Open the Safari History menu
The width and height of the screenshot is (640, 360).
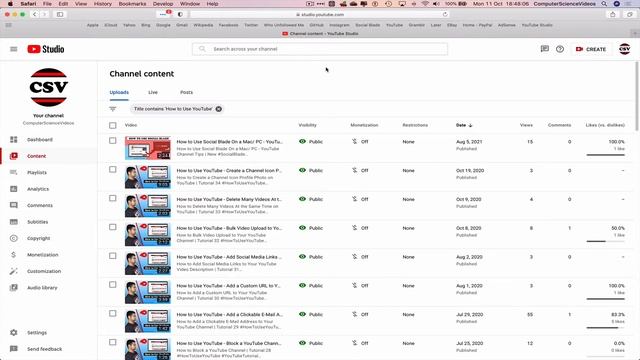102,4
